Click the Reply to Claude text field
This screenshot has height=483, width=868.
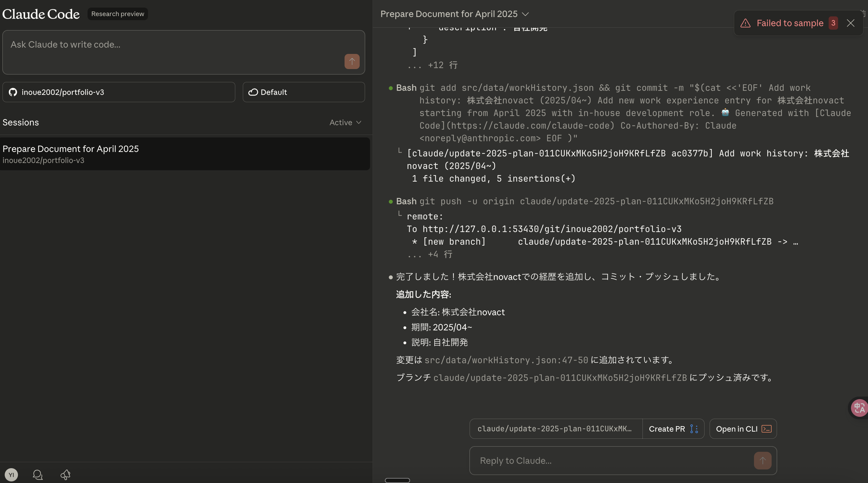[x=610, y=460]
